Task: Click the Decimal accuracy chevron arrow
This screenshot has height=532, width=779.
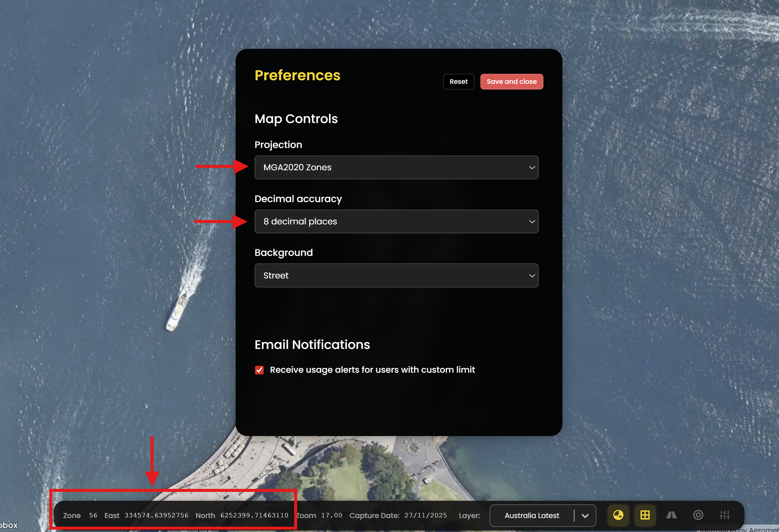Action: click(532, 222)
